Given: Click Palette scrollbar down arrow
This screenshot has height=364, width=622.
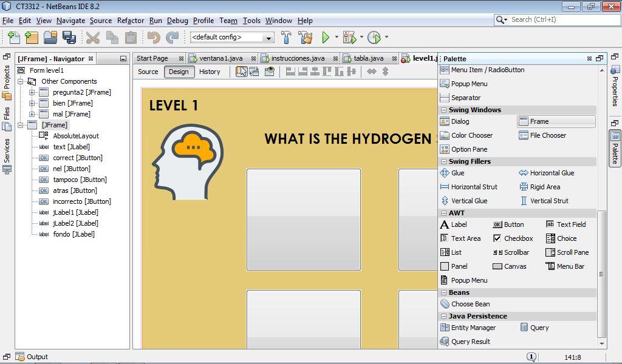Looking at the screenshot, I should (x=602, y=344).
